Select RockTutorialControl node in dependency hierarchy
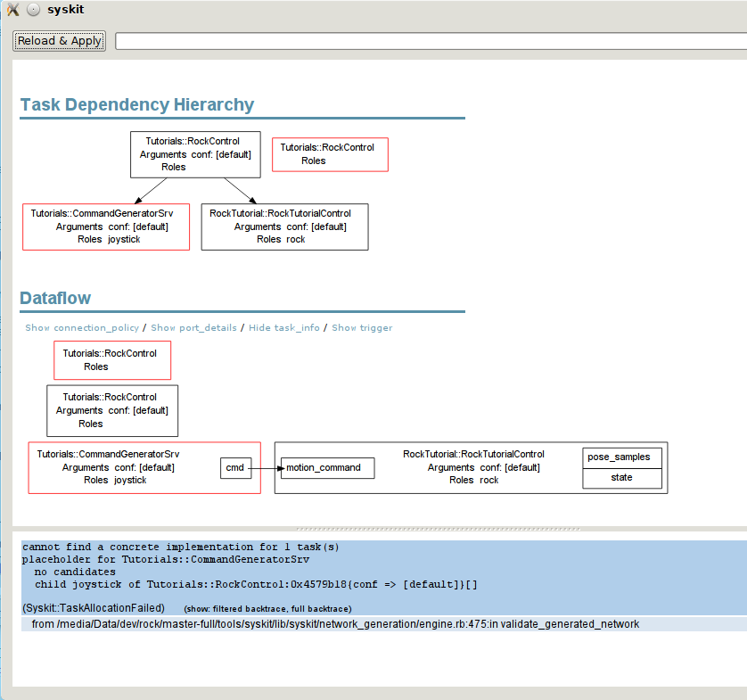 284,226
